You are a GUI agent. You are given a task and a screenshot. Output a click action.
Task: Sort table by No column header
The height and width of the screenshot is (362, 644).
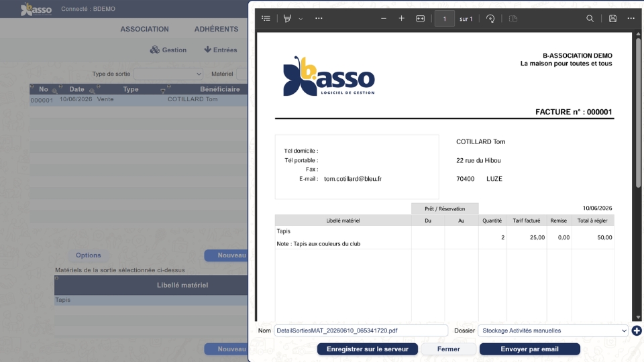(x=44, y=89)
